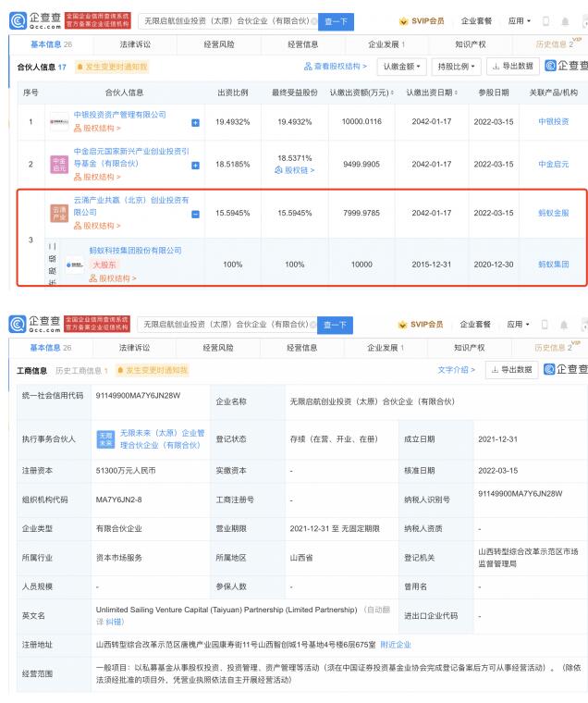This screenshot has width=588, height=703.
Task: Click 导出数据 above the 工商信息 table
Action: (512, 370)
